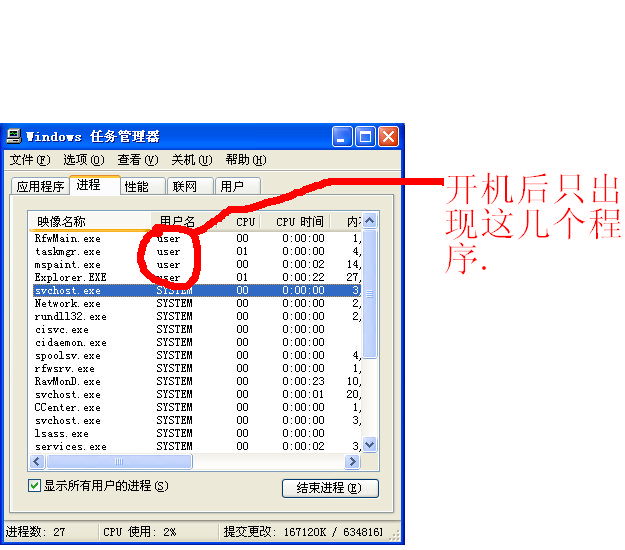The image size is (625, 550).
Task: Open the 文件(F) menu
Action: pyautogui.click(x=30, y=160)
